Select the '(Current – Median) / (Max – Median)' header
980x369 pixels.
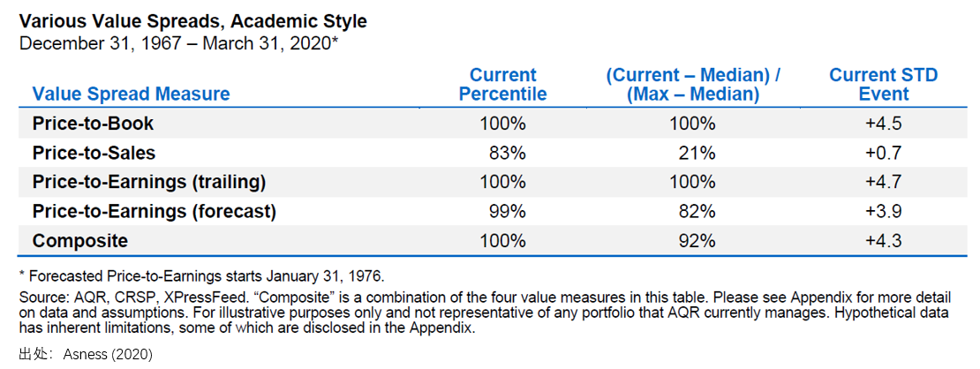(x=694, y=85)
